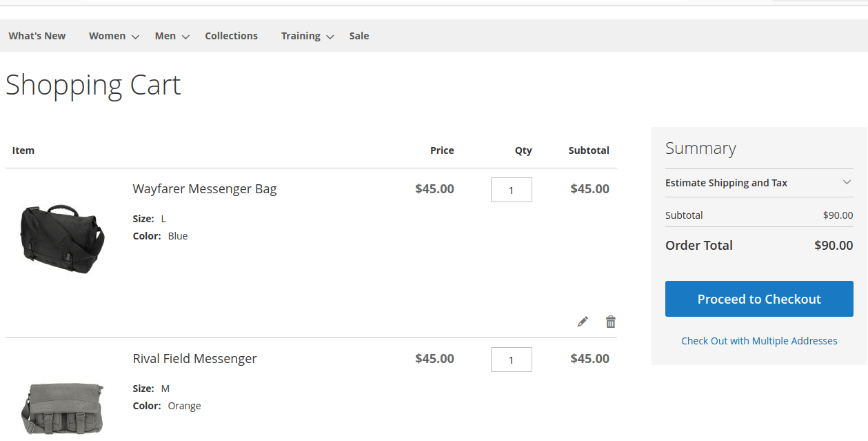The image size is (868, 441).
Task: Open the Rival Field Messenger product page
Action: pos(194,358)
